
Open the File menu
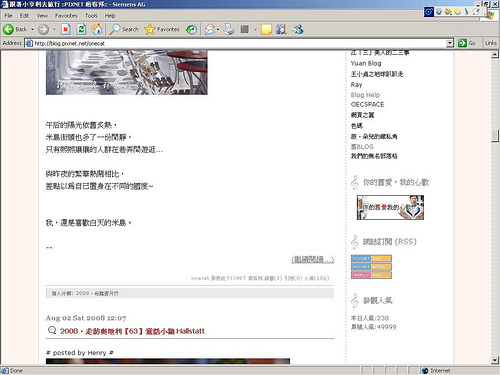point(8,16)
